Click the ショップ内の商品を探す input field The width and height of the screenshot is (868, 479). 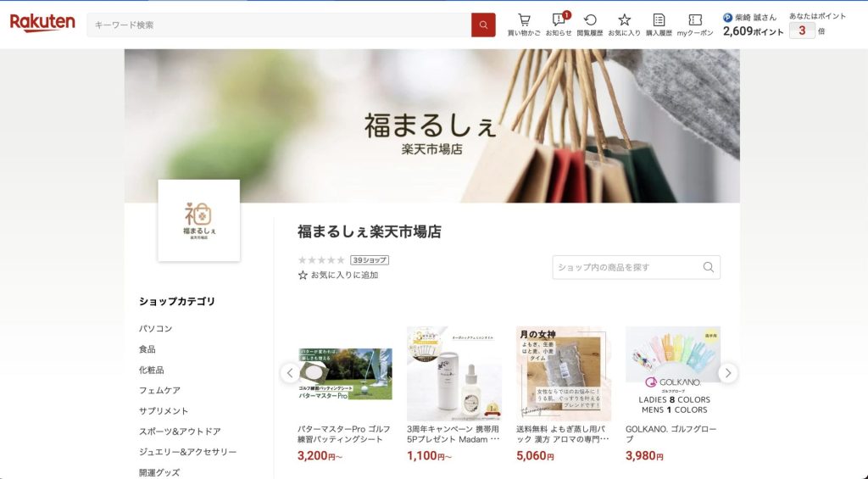click(626, 267)
